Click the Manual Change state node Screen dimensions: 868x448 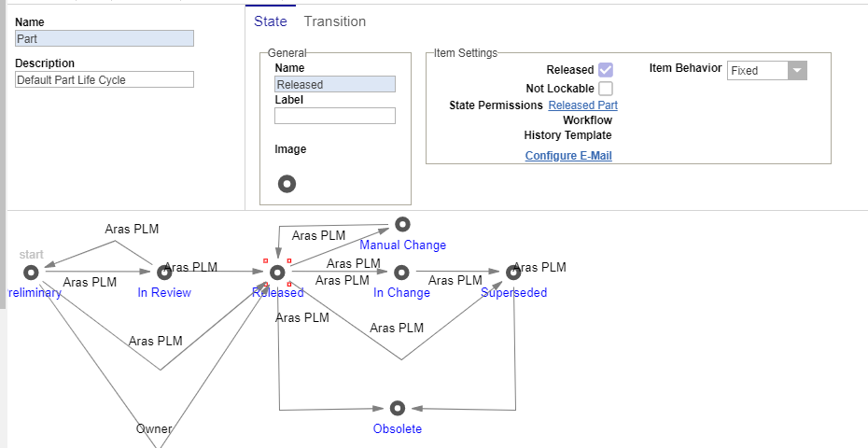(402, 224)
